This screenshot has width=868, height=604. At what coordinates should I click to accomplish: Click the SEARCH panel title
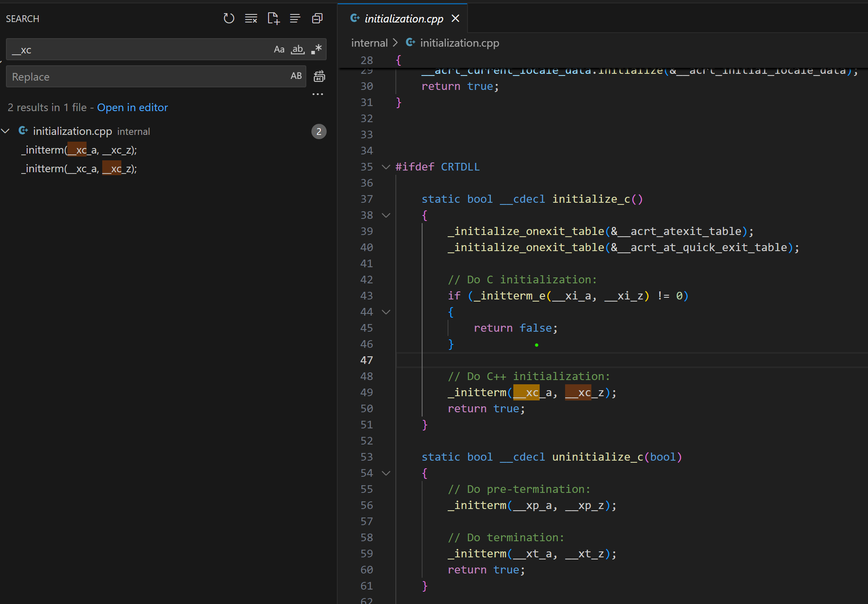coord(22,19)
